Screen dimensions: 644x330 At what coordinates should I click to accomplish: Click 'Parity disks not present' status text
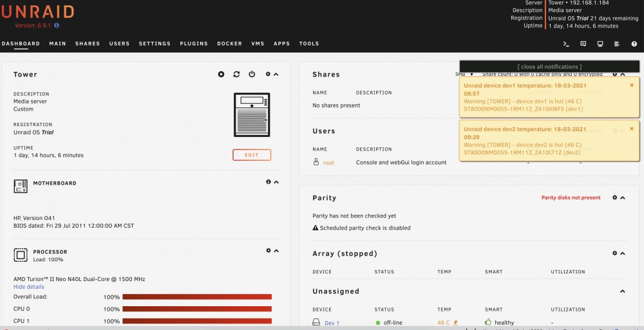click(x=571, y=198)
